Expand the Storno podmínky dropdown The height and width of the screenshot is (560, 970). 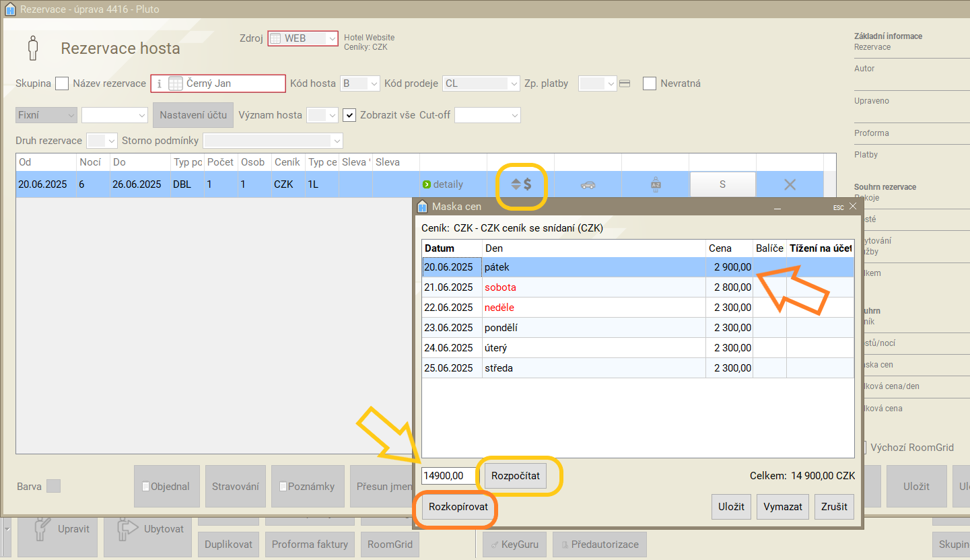point(336,141)
